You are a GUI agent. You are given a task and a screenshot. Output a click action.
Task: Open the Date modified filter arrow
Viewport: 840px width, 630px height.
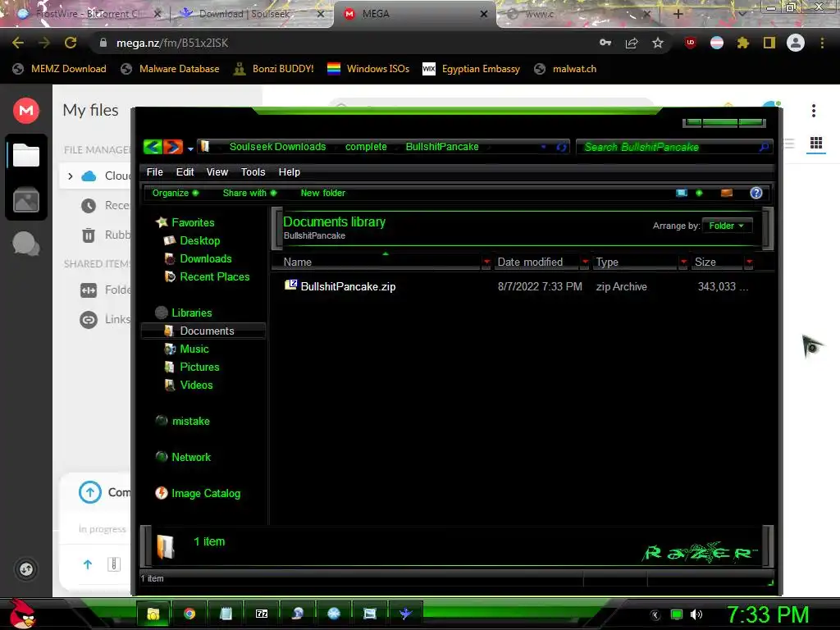click(585, 262)
